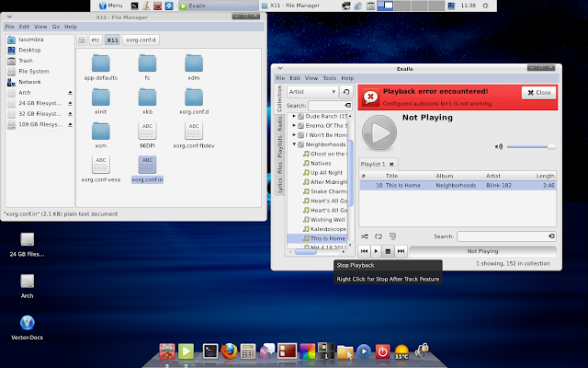The height and width of the screenshot is (368, 588).
Task: Sort playlist by Length column
Action: pos(545,176)
